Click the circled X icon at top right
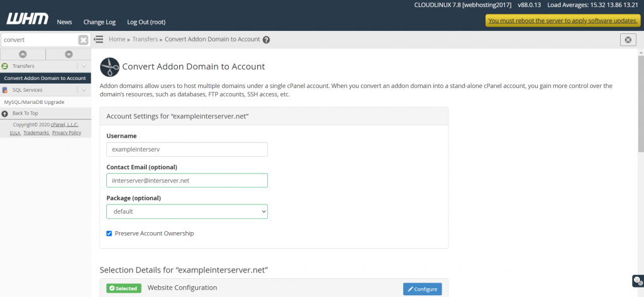This screenshot has height=297, width=644. 628,40
